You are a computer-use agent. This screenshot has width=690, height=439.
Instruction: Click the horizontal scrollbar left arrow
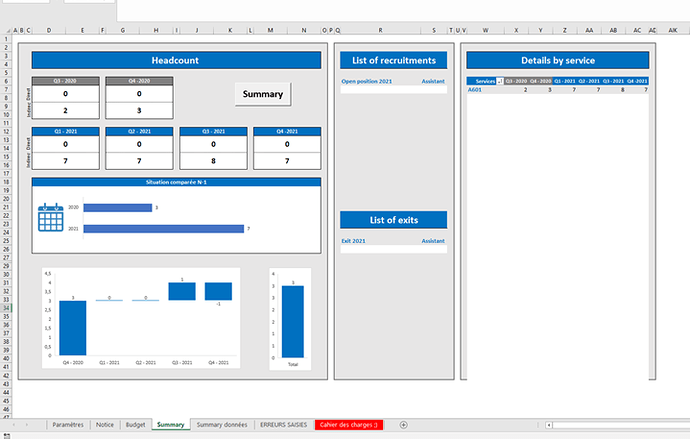(549, 424)
